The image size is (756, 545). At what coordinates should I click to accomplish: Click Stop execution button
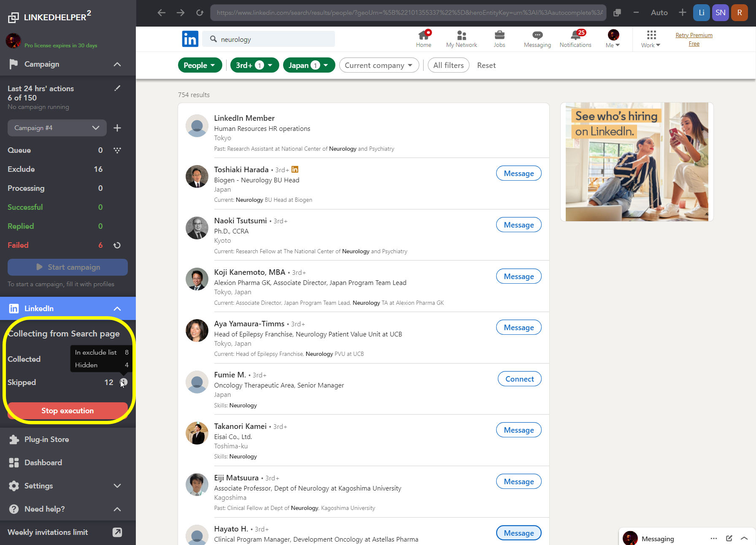[67, 410]
